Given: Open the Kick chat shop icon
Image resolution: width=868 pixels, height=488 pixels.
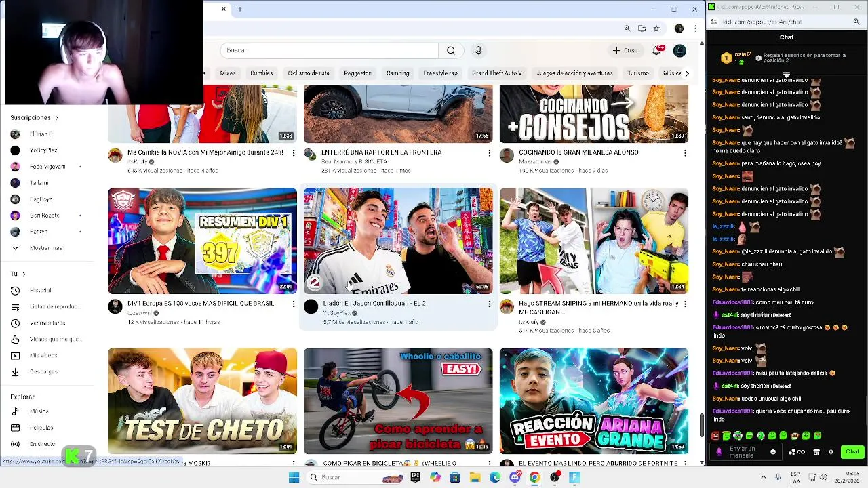Looking at the screenshot, I should pyautogui.click(x=816, y=452).
